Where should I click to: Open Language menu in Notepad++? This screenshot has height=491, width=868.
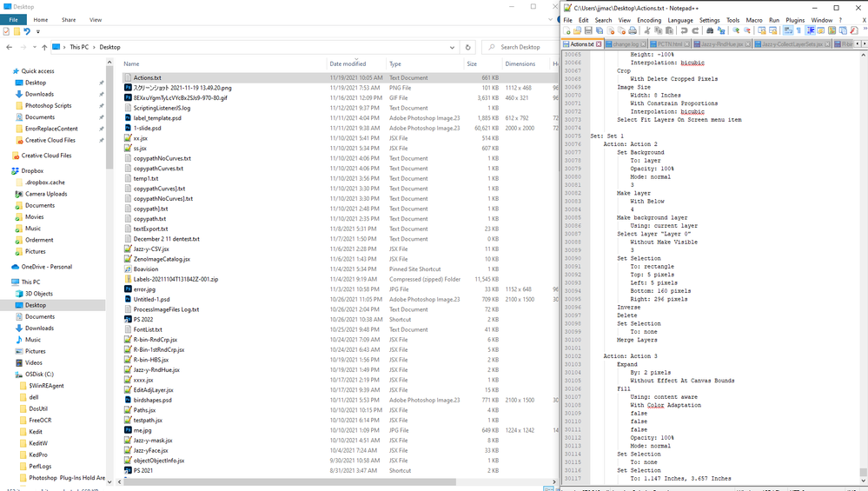tap(680, 20)
